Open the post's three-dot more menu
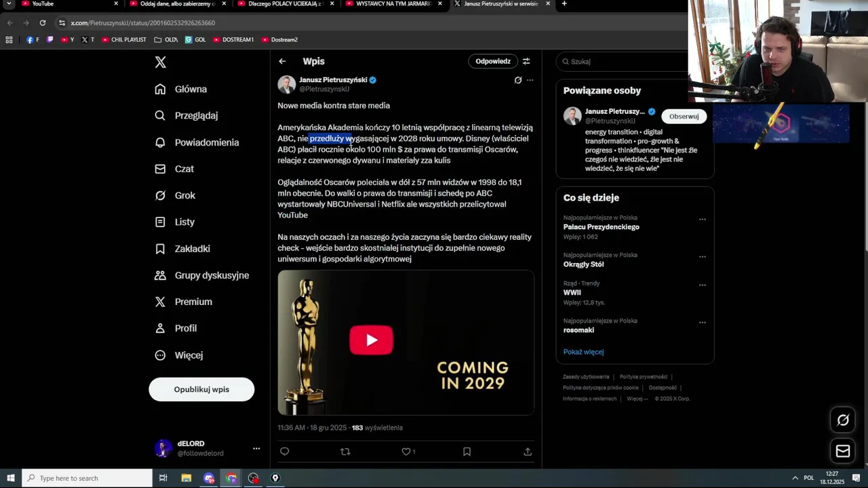Screen dimensions: 868x488 pyautogui.click(x=530, y=80)
